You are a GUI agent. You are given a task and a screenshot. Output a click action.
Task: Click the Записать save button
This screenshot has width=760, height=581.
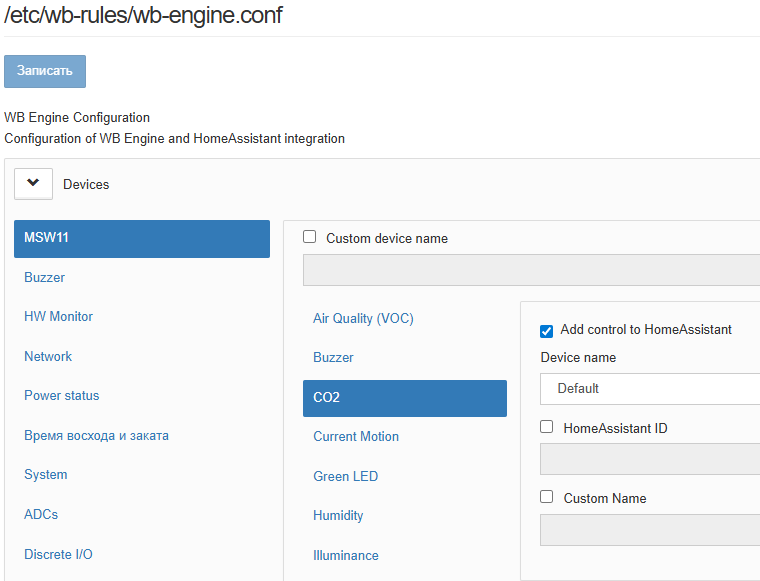45,71
